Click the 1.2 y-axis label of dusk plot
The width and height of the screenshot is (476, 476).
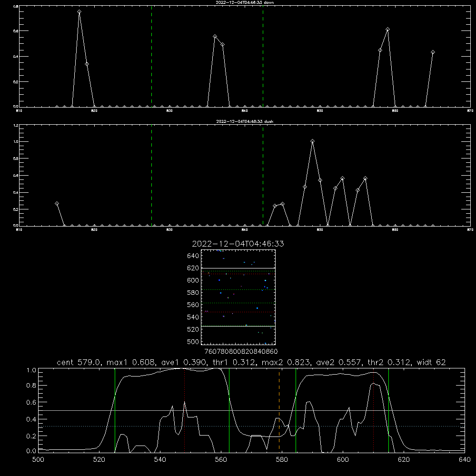pos(16,125)
